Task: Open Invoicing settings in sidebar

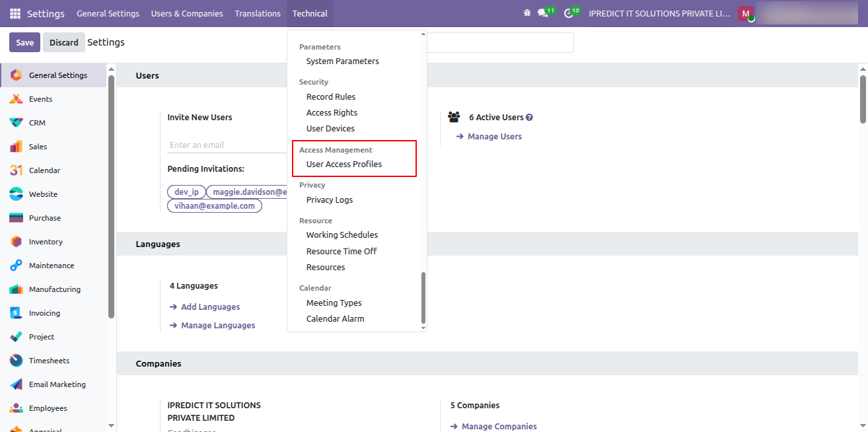Action: [53, 313]
